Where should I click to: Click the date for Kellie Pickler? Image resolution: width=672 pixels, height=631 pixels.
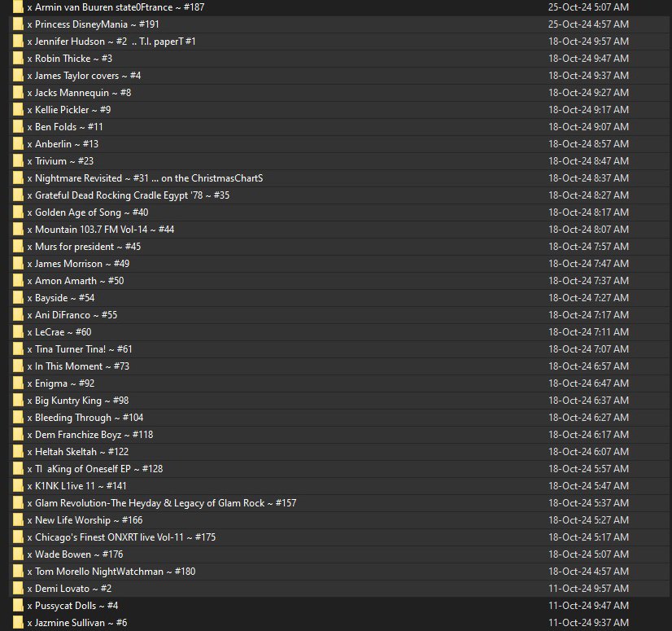(588, 110)
